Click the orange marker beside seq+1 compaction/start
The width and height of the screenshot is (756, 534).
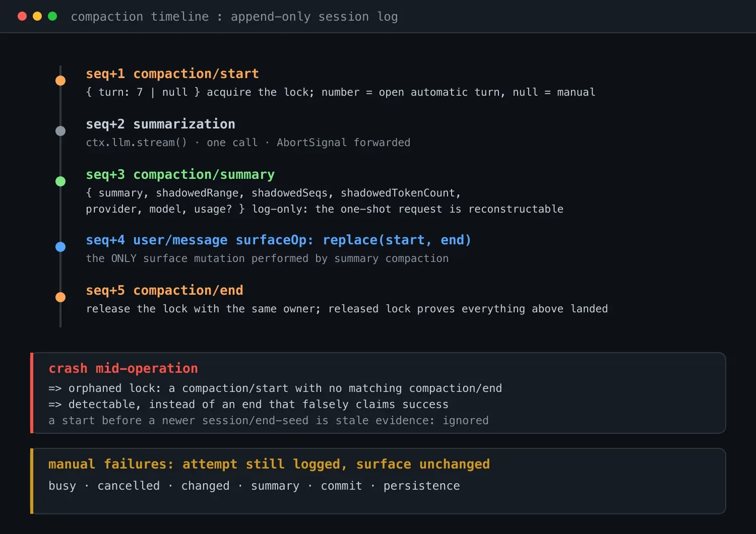tap(60, 81)
